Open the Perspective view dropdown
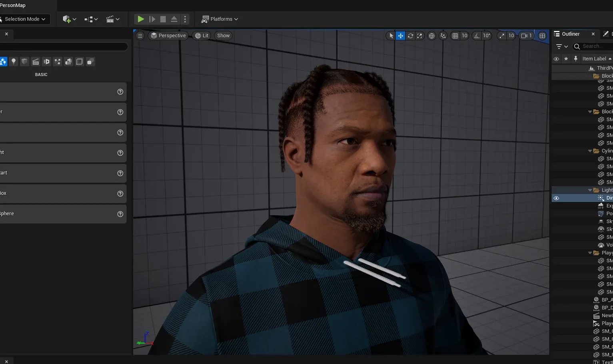Screen dimensions: 613x364 coord(168,35)
